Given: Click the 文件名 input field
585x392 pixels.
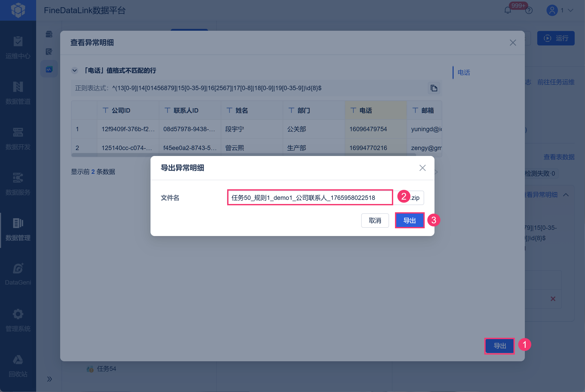Looking at the screenshot, I should pyautogui.click(x=310, y=198).
